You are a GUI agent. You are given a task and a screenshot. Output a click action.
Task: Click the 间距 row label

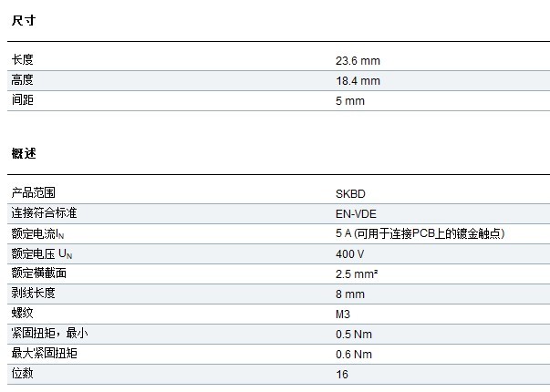click(x=23, y=100)
